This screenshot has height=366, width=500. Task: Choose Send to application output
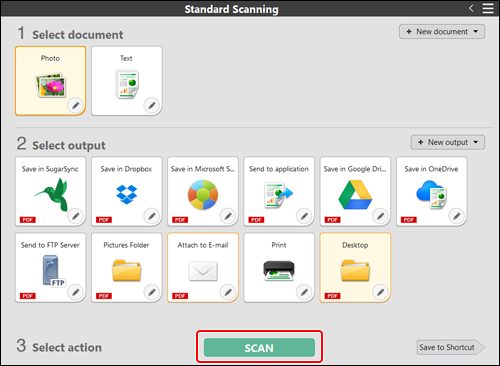pos(279,191)
